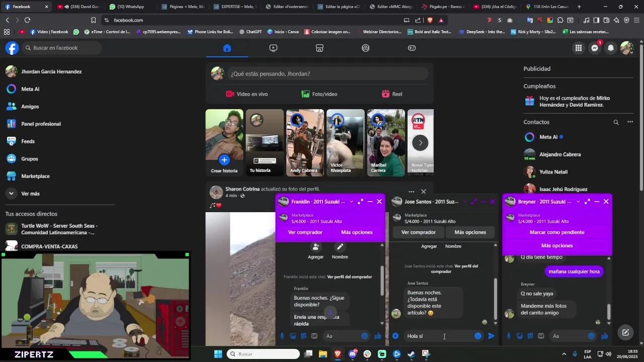Open the Marketplace storefront icon in top navigation
The image size is (644, 362).
319,48
